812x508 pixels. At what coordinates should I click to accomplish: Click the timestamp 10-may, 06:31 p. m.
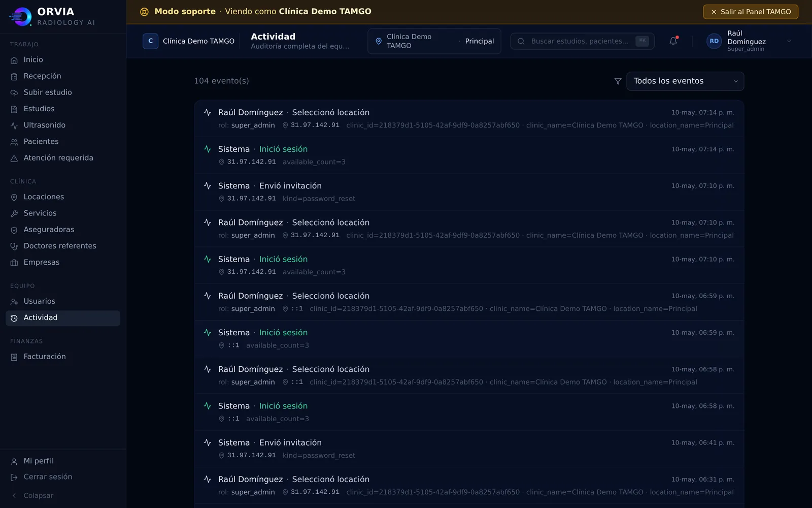(703, 480)
